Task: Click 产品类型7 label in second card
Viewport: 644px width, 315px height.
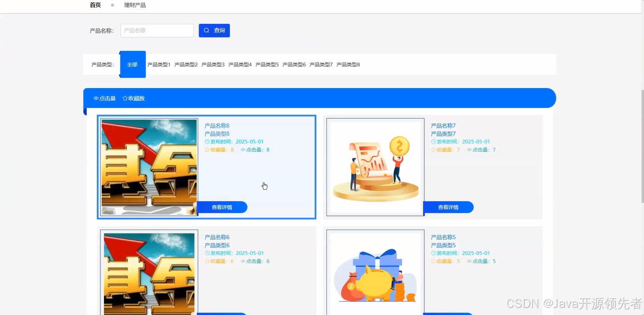Action: point(443,134)
